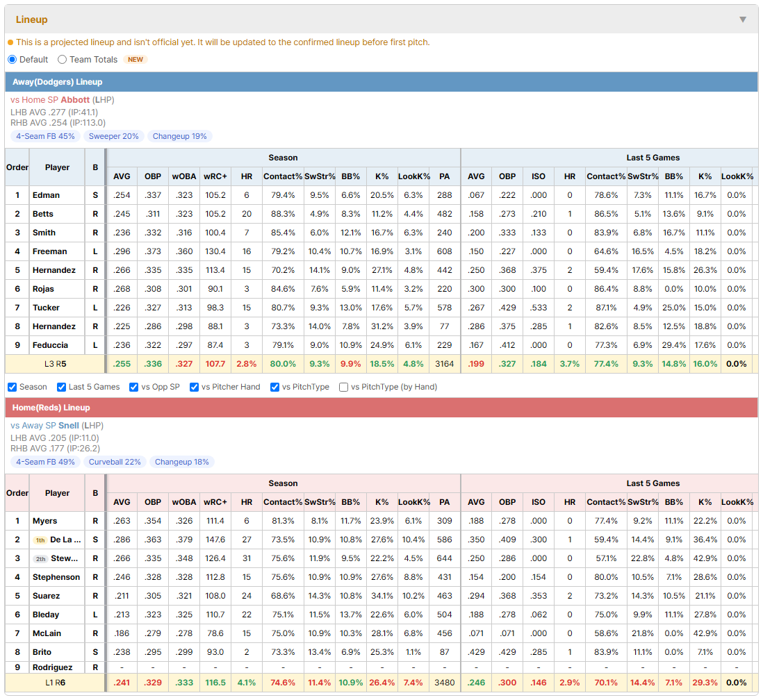Toggle the Last 5 Games checkbox

coord(61,387)
